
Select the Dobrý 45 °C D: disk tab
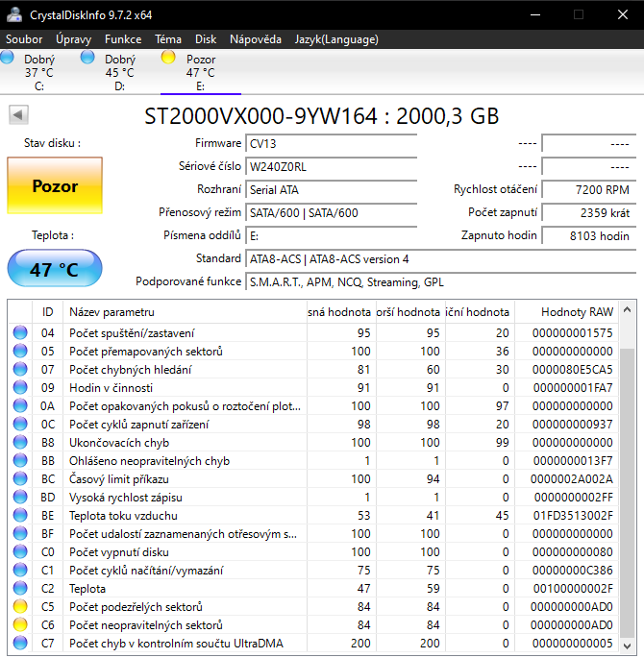click(118, 72)
